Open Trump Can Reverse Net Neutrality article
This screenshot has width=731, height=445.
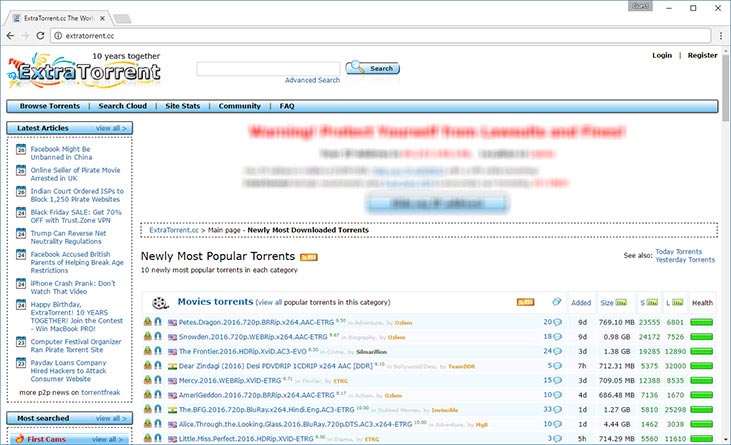(69, 237)
